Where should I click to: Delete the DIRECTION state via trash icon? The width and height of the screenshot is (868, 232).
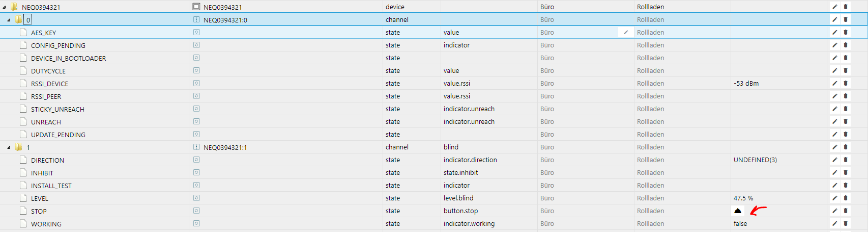point(846,160)
